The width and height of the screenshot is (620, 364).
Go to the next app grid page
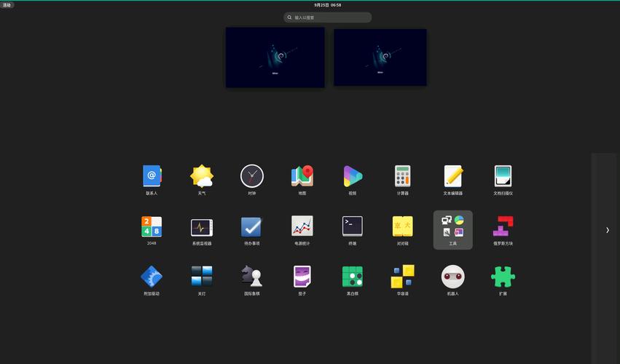pyautogui.click(x=608, y=230)
